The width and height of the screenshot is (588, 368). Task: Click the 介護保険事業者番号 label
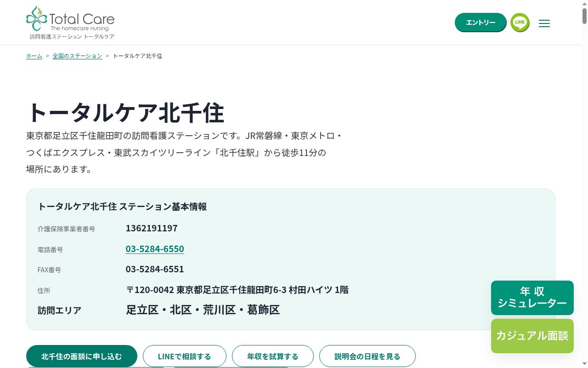tap(66, 229)
